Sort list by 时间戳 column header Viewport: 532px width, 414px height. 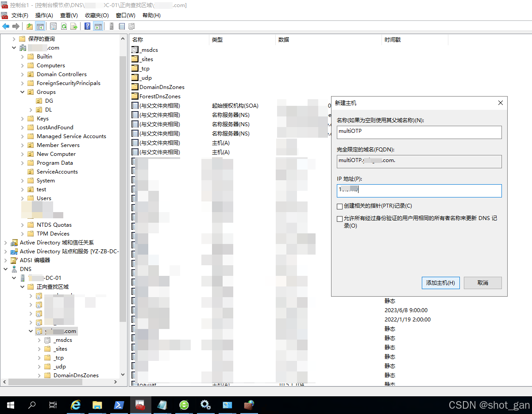pos(415,40)
